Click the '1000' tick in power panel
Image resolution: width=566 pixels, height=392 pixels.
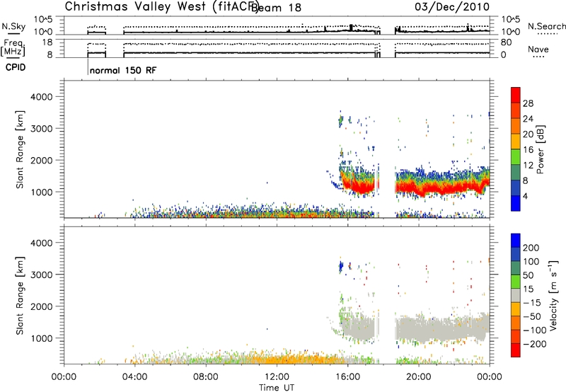tap(42, 192)
